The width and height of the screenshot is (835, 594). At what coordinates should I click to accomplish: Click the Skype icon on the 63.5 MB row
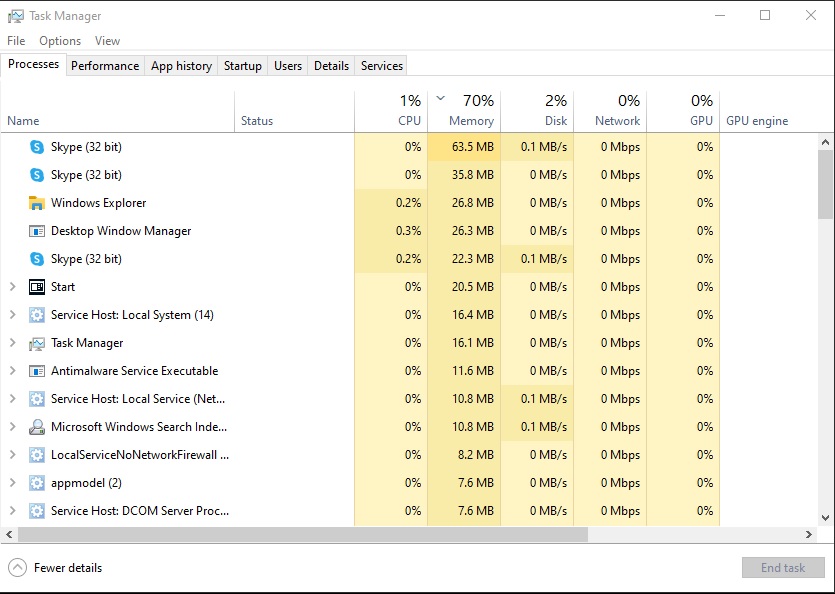(37, 147)
